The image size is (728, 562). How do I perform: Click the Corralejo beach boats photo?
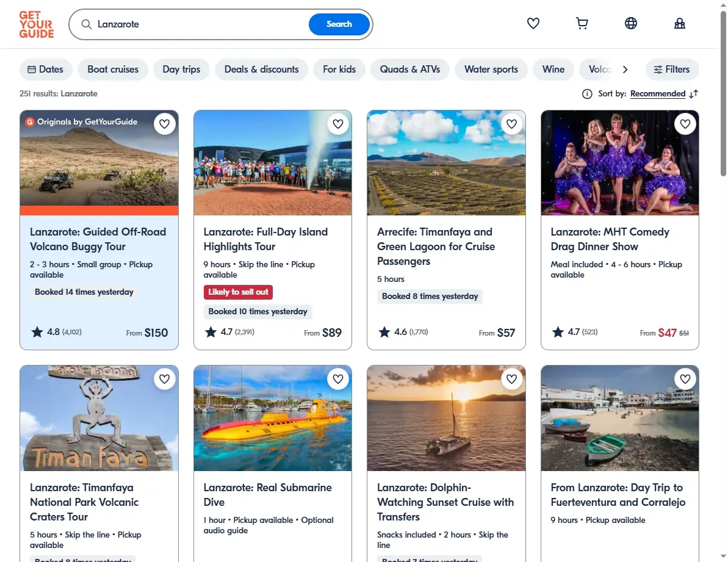click(620, 418)
